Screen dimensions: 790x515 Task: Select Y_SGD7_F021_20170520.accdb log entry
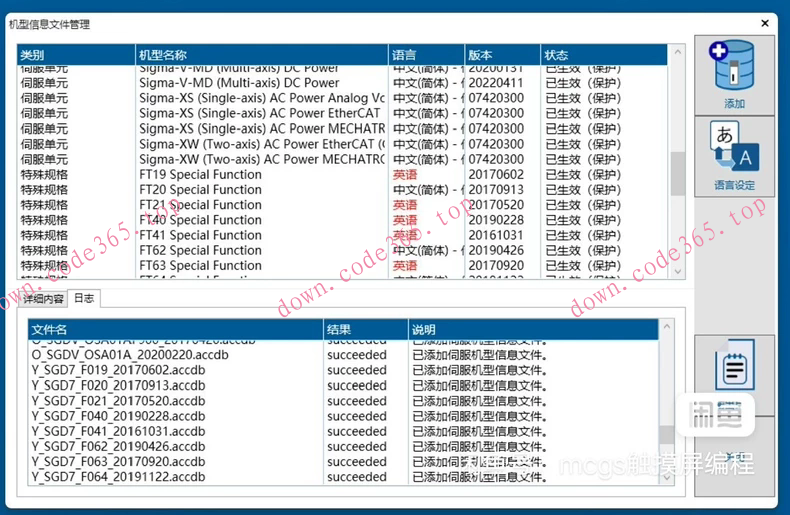343,401
